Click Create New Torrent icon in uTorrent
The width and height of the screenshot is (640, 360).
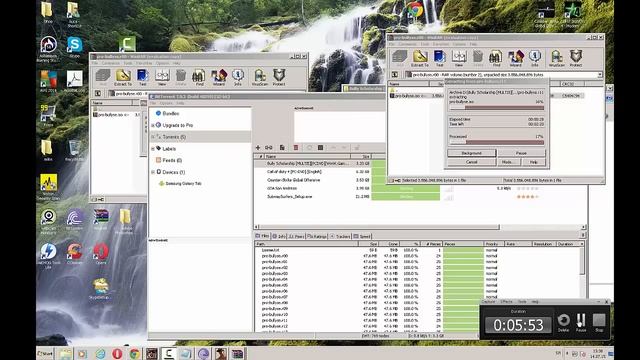coord(282,148)
